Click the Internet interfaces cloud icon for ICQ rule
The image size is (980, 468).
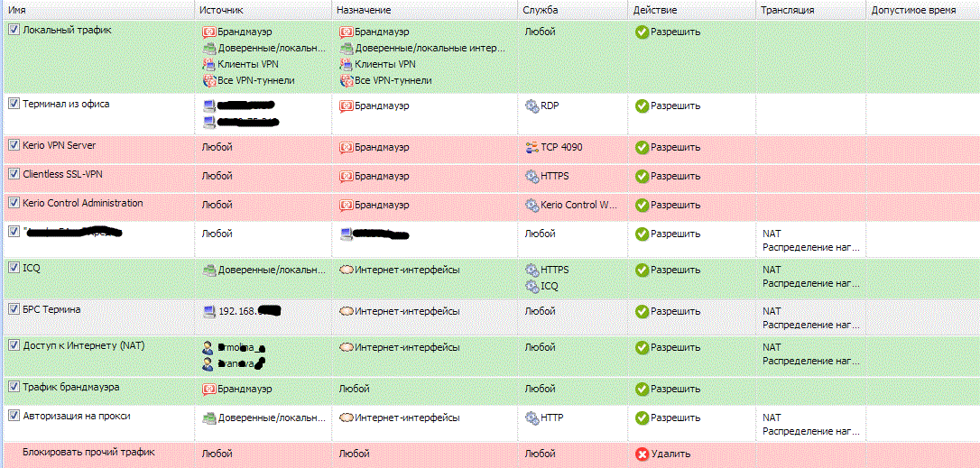[346, 270]
